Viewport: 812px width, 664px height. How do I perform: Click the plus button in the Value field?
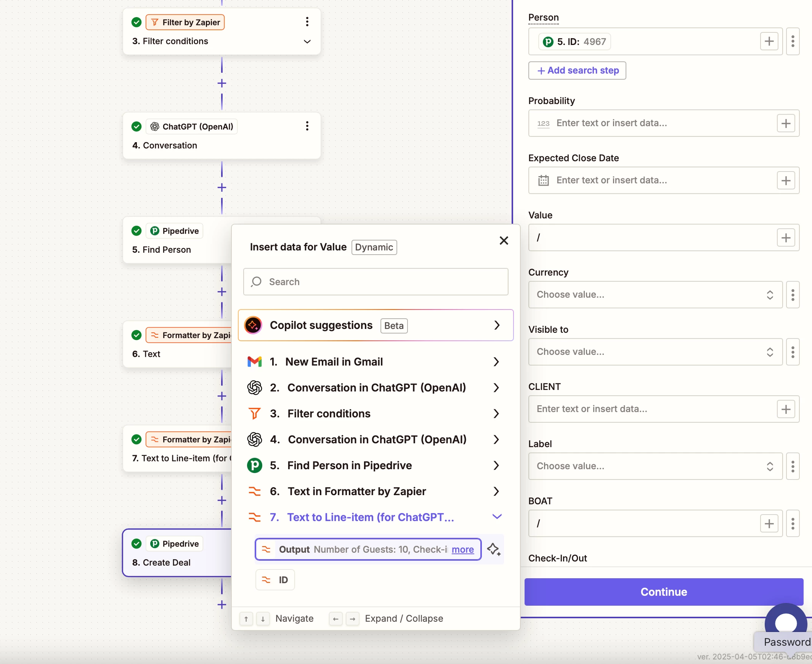[x=786, y=238]
